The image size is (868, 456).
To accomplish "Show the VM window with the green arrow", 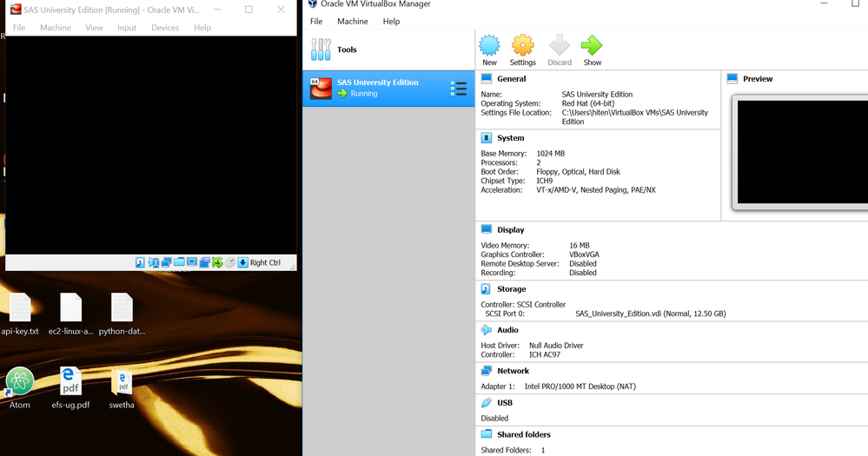I will [x=592, y=45].
